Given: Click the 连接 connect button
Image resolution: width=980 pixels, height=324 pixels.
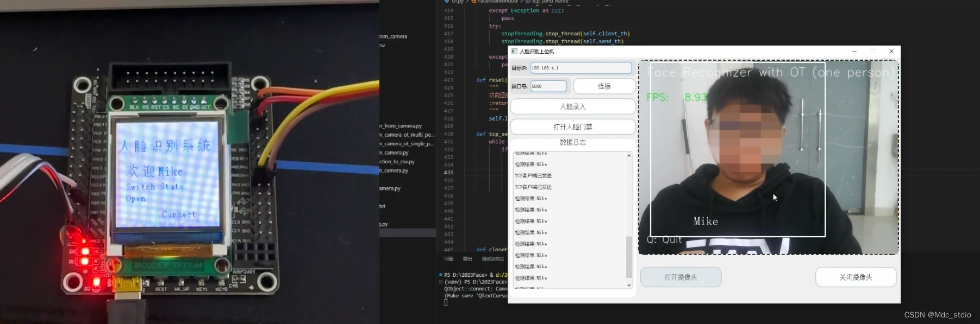Looking at the screenshot, I should (x=604, y=86).
